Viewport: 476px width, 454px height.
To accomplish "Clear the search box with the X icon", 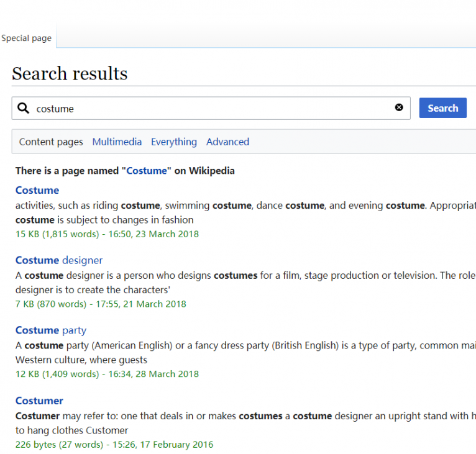I will [399, 107].
